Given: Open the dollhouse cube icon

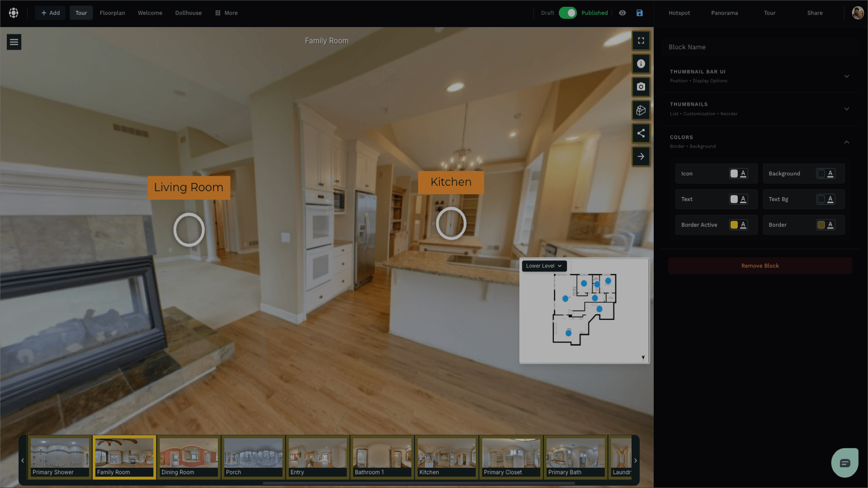Looking at the screenshot, I should [x=641, y=110].
